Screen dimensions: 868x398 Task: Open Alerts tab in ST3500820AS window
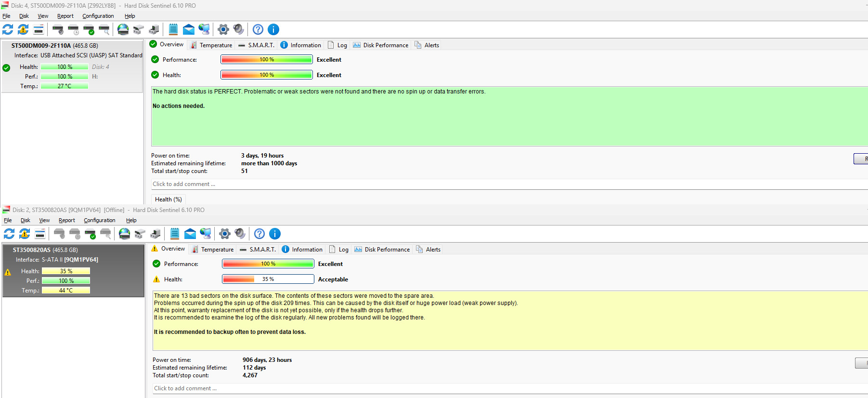click(428, 249)
